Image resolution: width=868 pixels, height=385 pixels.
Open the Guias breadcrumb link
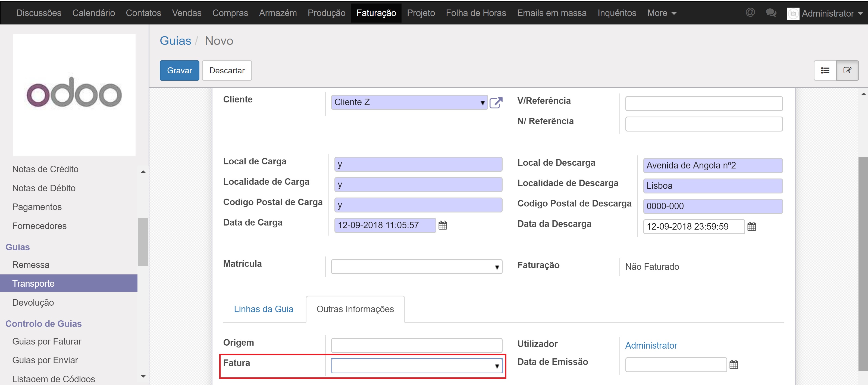click(x=175, y=41)
